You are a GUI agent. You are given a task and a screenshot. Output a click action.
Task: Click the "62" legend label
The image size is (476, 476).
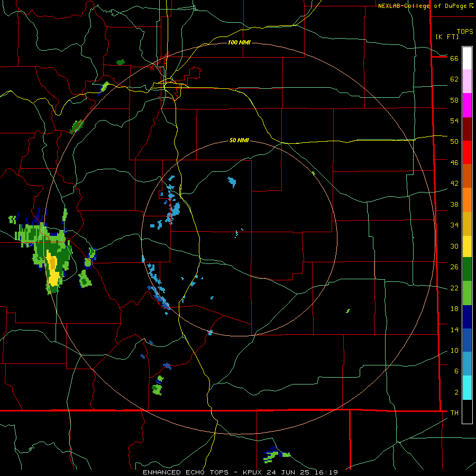point(454,79)
